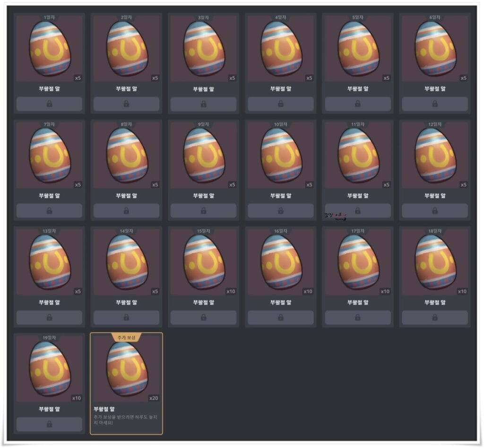Click the locked claim button under 3일차
Viewport: 484px width, 448px height.
(x=204, y=104)
